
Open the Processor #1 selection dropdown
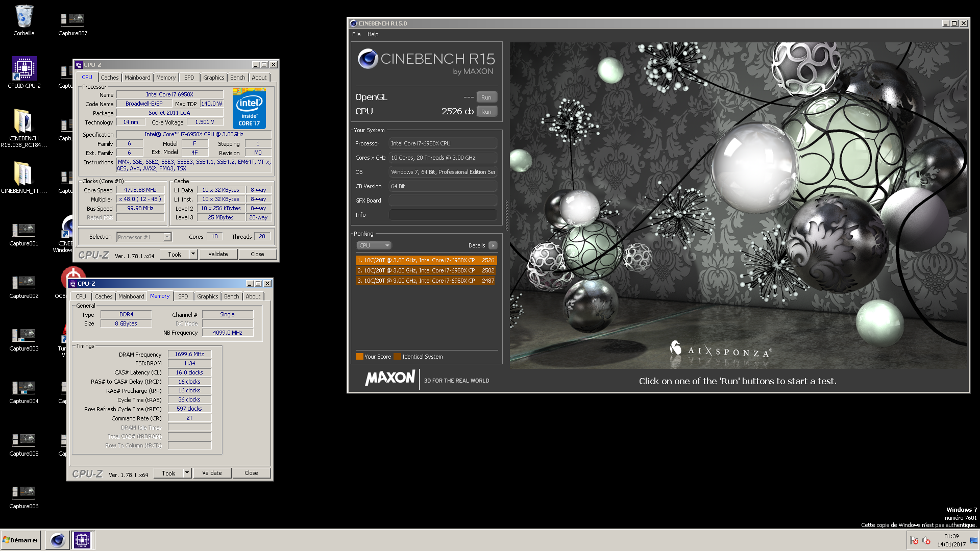tap(144, 237)
